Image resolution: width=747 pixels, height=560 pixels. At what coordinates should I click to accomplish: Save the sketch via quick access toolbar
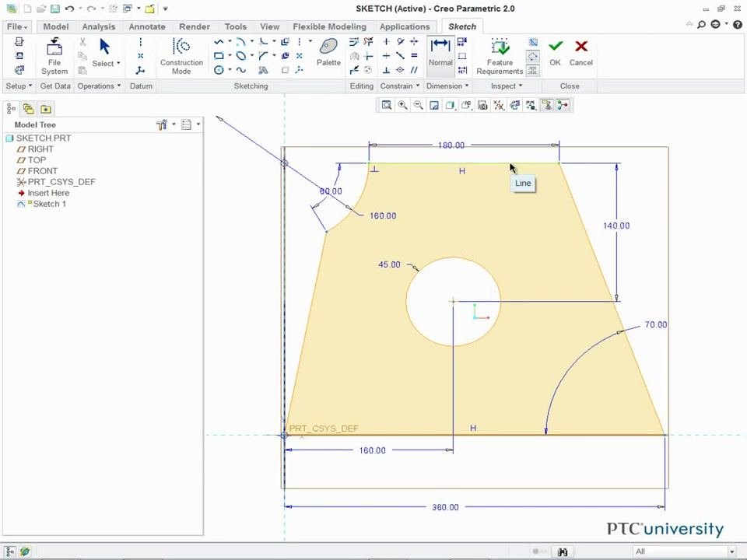point(54,9)
